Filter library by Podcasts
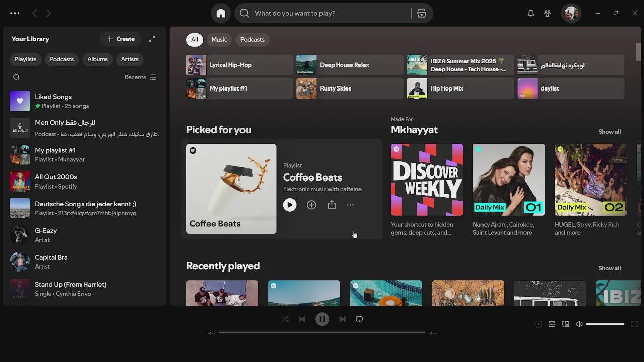 [x=62, y=59]
